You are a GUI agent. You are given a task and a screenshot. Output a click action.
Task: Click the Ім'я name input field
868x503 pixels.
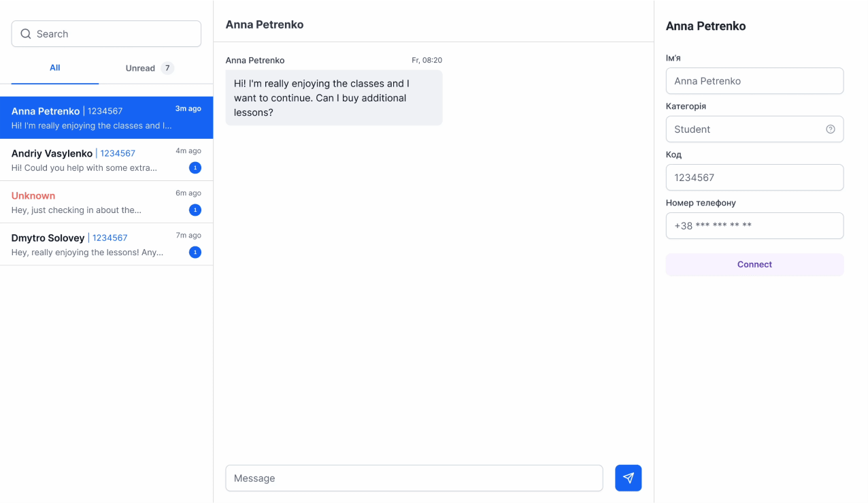754,81
